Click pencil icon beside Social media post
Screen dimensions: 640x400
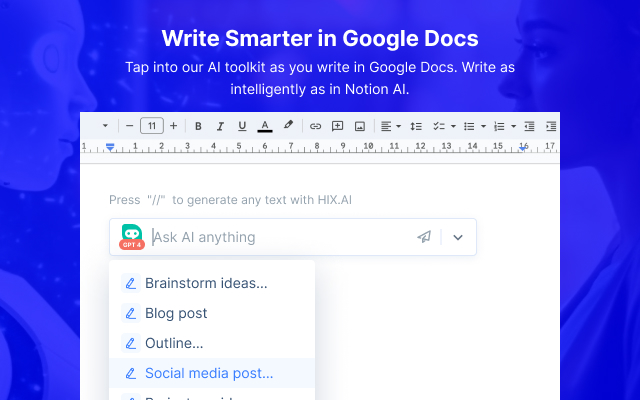(x=131, y=373)
